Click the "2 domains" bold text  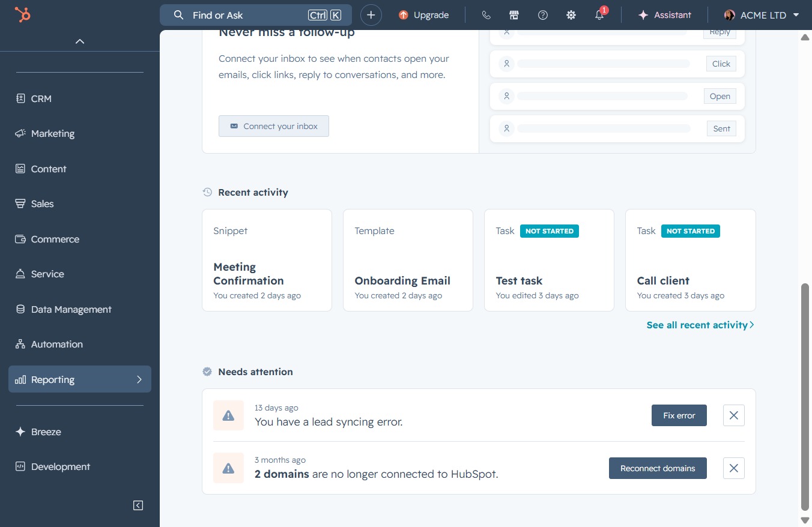pos(282,474)
